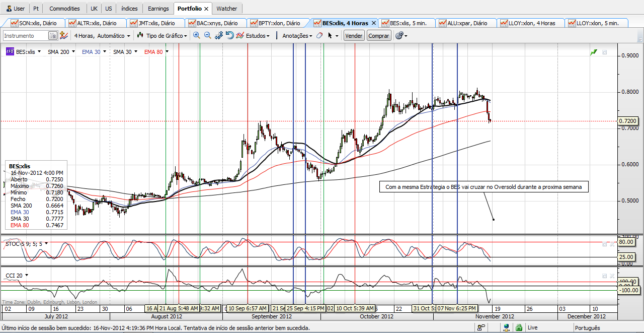Open the UK tab

pos(94,9)
